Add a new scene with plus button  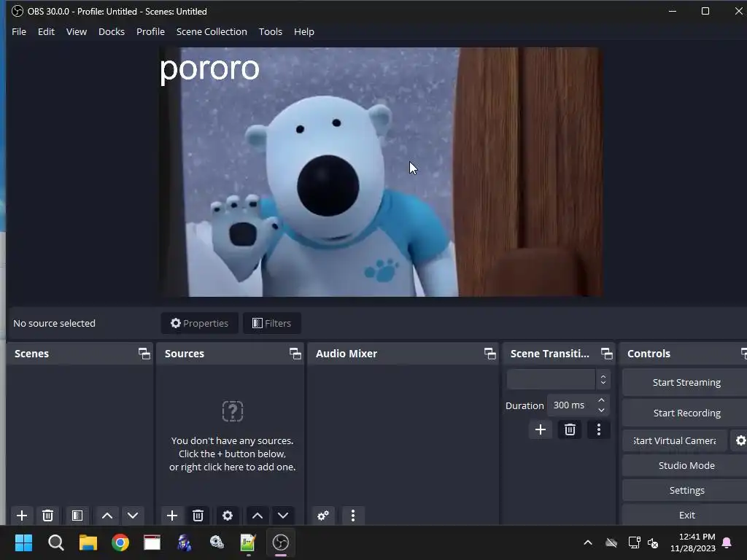pyautogui.click(x=21, y=516)
